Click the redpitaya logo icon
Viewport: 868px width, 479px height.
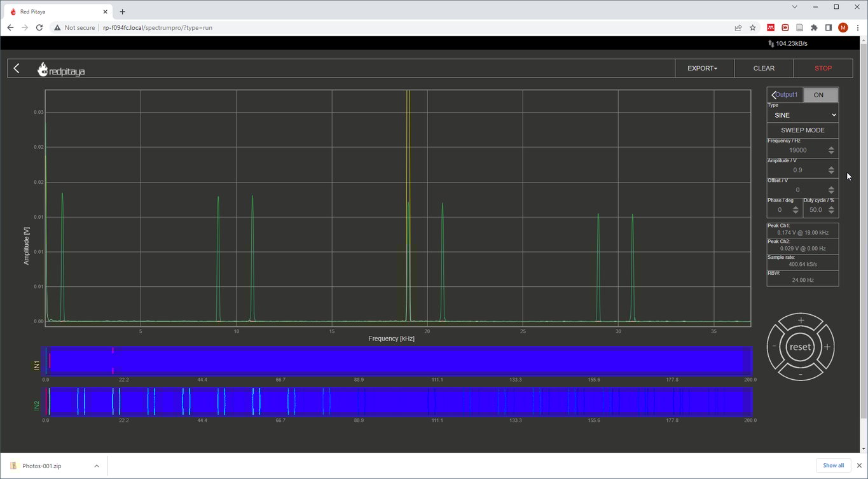tap(43, 69)
